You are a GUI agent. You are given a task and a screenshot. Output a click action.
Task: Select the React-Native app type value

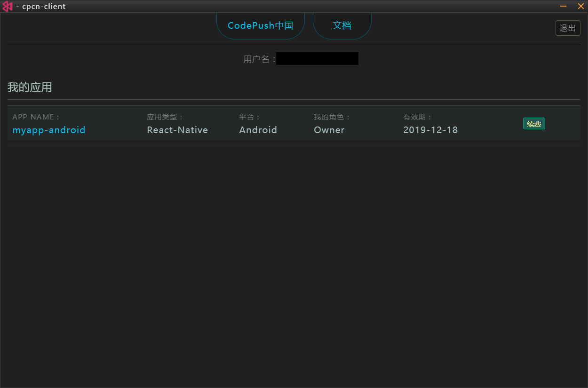tap(177, 130)
